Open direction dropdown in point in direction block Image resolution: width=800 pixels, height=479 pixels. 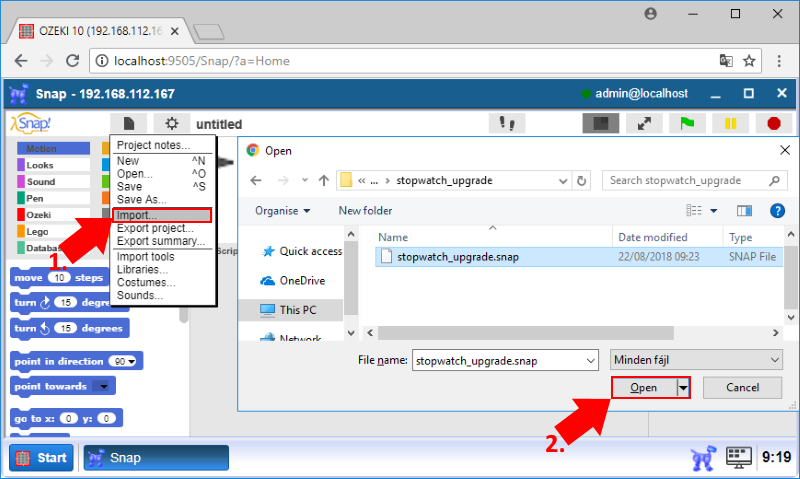pyautogui.click(x=132, y=362)
